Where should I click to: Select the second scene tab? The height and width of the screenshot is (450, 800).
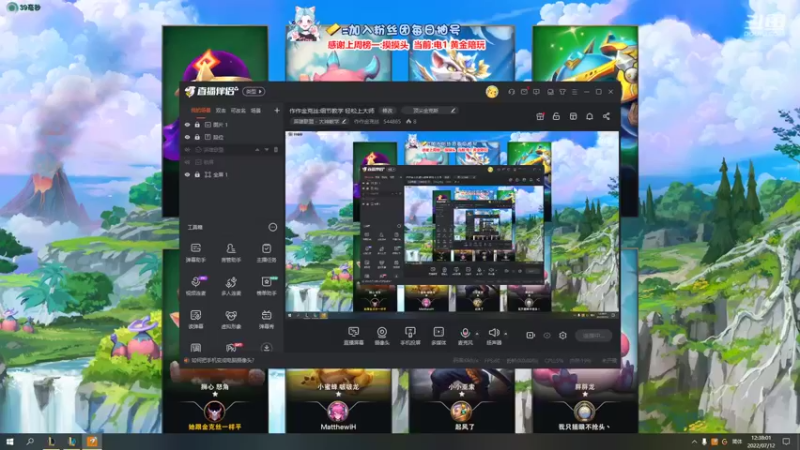coord(220,110)
